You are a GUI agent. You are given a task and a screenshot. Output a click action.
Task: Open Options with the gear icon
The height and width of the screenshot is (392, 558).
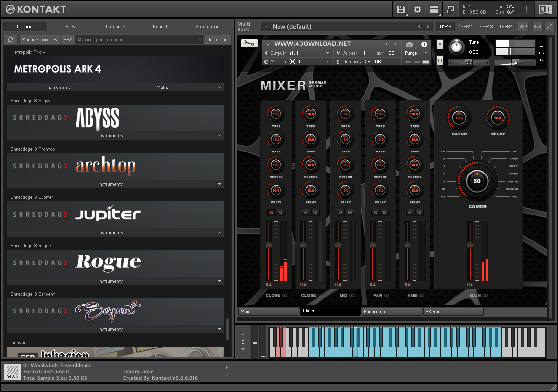click(x=417, y=10)
